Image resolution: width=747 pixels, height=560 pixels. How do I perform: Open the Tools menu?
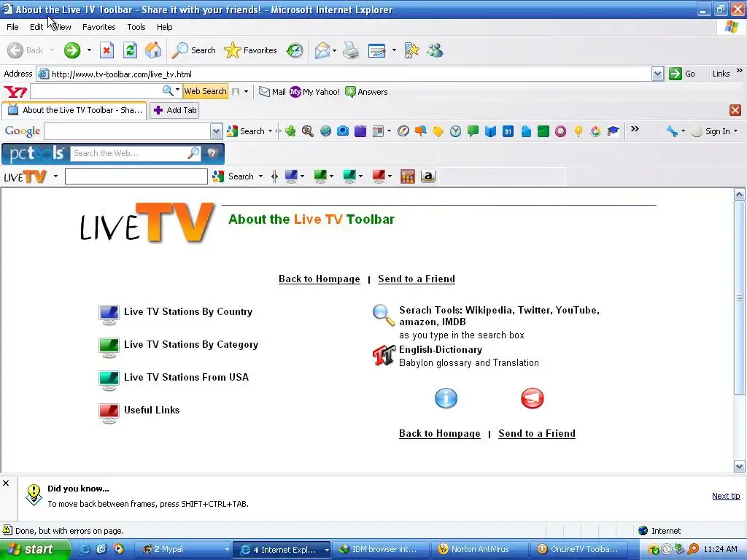[x=136, y=27]
